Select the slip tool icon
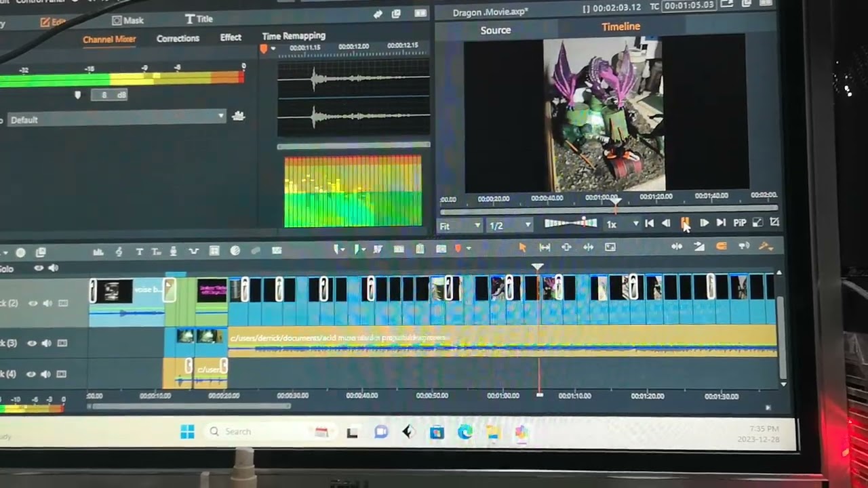The image size is (868, 488). [544, 247]
